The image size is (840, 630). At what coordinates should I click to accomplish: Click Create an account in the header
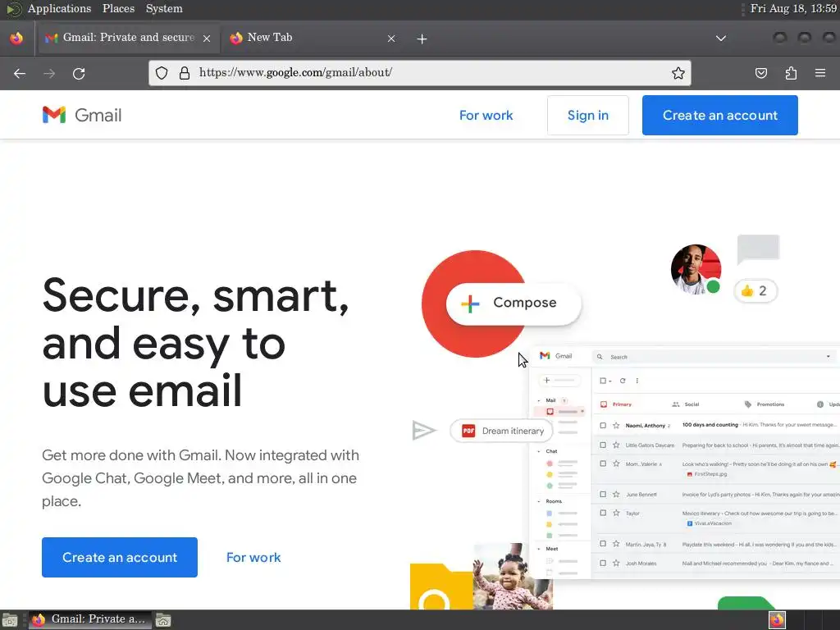720,115
